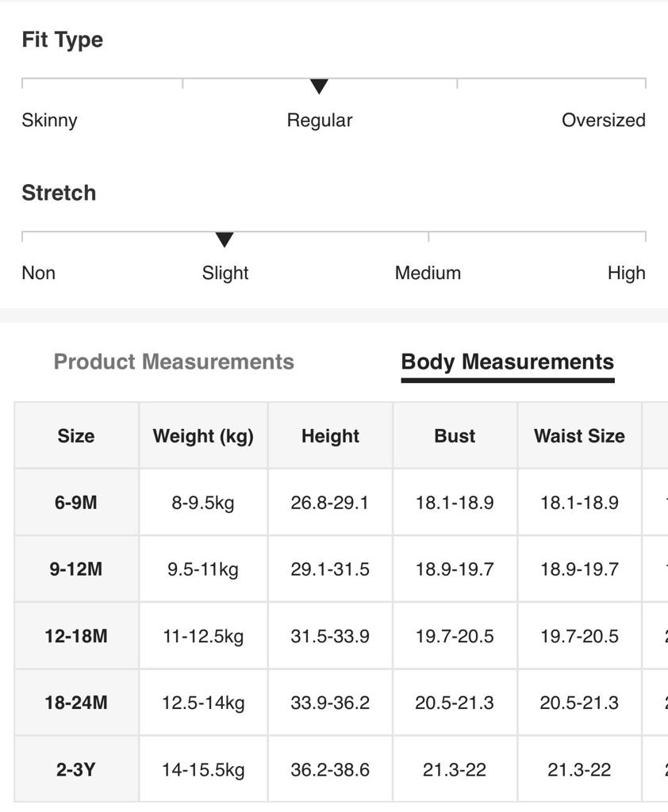Image resolution: width=668 pixels, height=812 pixels.
Task: Switch to Product Measurements tab
Action: coord(174,362)
